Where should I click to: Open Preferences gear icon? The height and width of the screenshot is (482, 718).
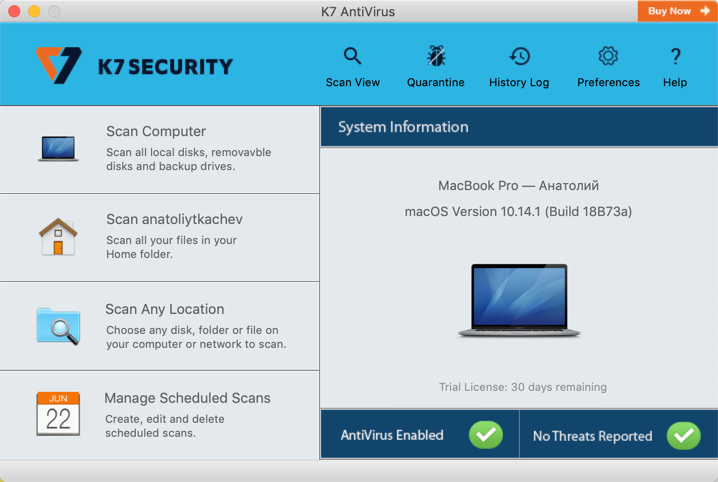[x=608, y=56]
